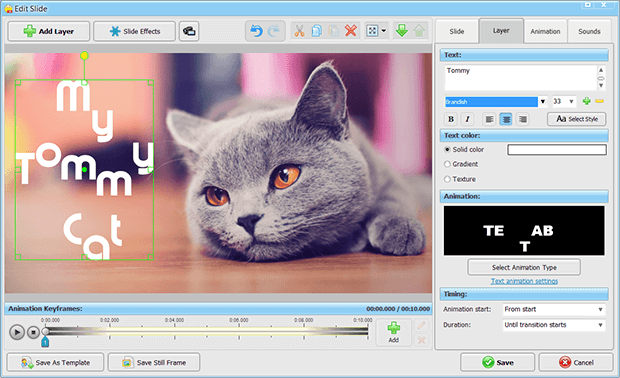620x378 pixels.
Task: Toggle italic formatting
Action: (x=467, y=119)
